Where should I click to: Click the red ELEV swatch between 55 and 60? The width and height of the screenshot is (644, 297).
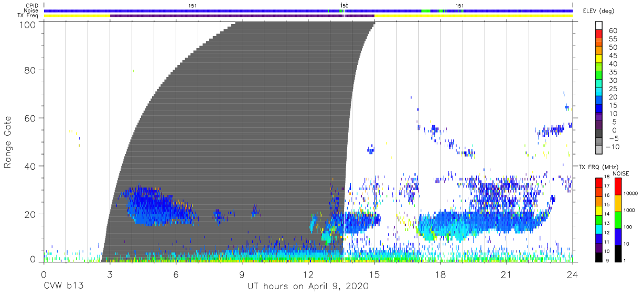click(x=599, y=35)
